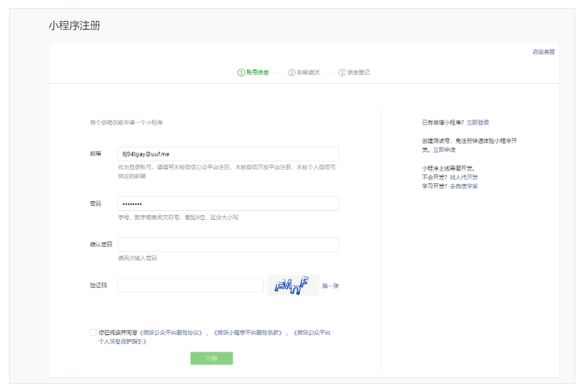Click the 小程序注册 page heading
This screenshot has width=585, height=392.
click(75, 25)
